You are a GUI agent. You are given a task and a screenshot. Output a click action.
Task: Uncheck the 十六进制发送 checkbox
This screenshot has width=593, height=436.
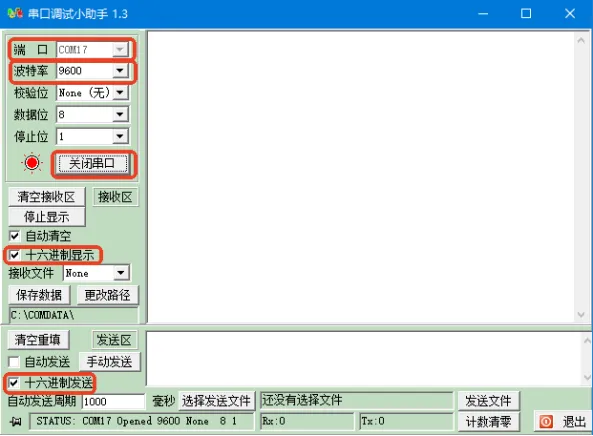click(x=14, y=383)
